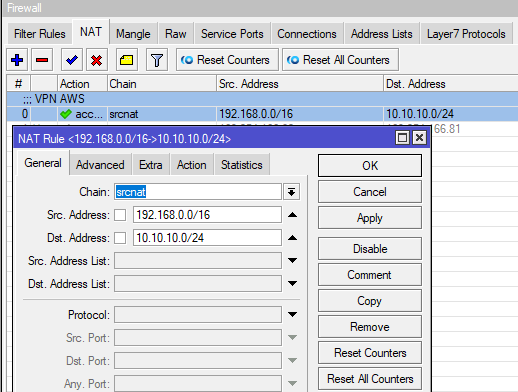518x392 pixels.
Task: Expand the Src. Port field arrow
Action: (x=292, y=338)
